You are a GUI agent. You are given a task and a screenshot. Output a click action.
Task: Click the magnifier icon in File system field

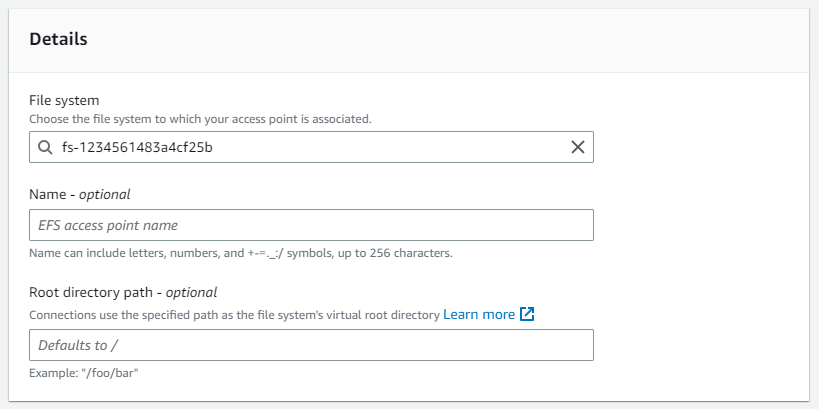(x=45, y=148)
